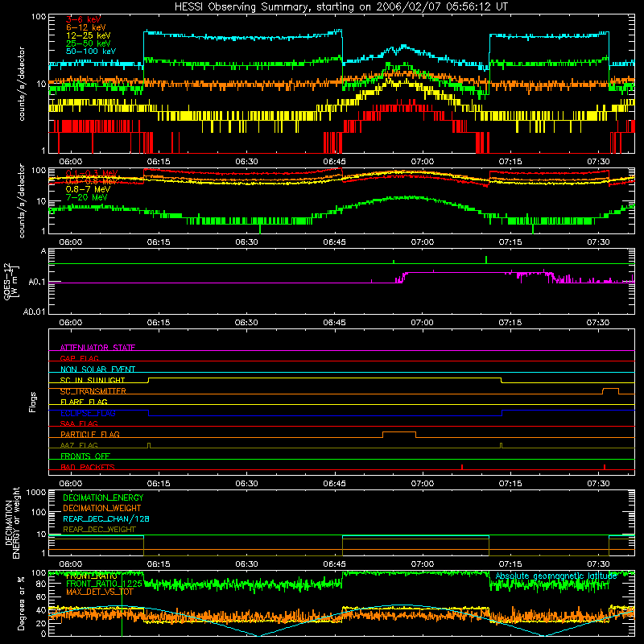Click the BAD_PACKETS spike near 07:30
644x644 pixels.
605,467
